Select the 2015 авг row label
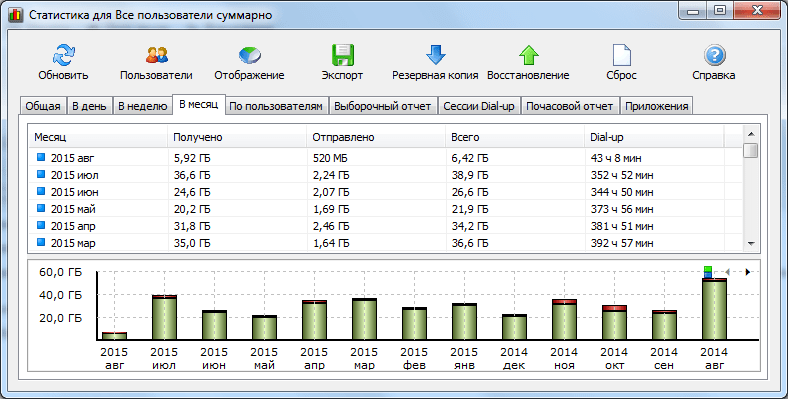 pos(72,158)
